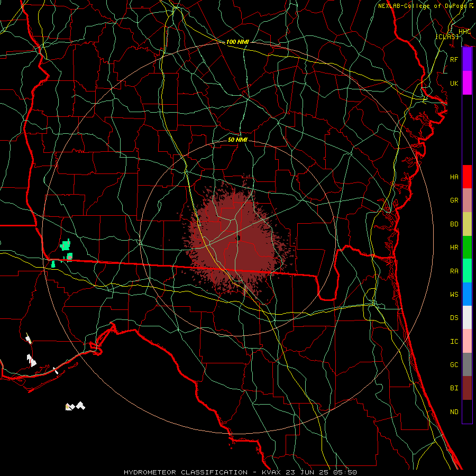Click the '[CLAS]' label under HHC
The image size is (476, 476).
[x=447, y=36]
